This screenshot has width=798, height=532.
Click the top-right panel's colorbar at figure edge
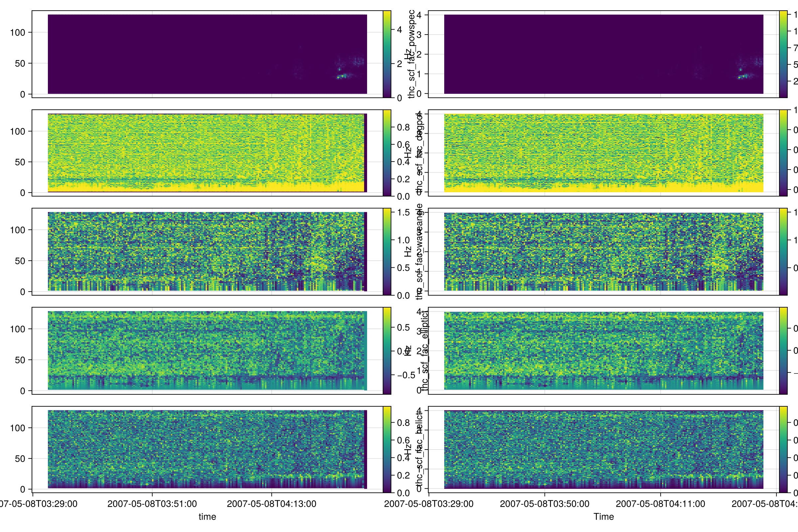[x=783, y=54]
